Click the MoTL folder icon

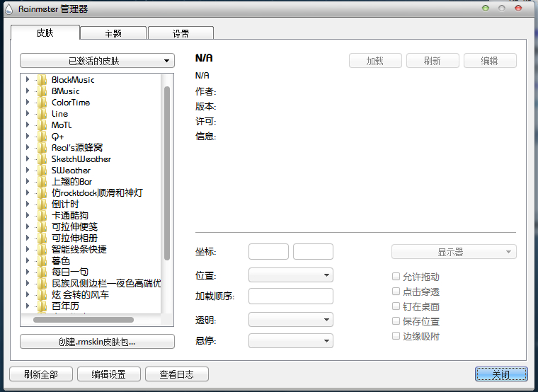(42, 125)
